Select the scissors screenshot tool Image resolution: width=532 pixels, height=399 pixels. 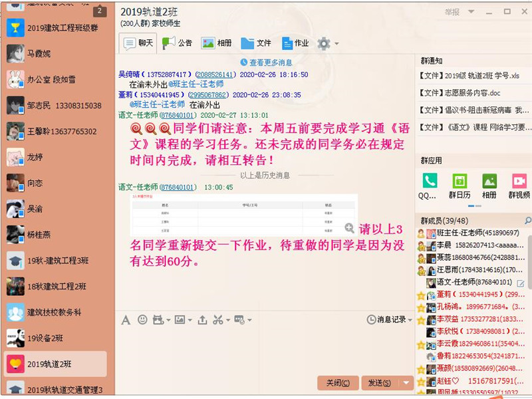coord(217,320)
